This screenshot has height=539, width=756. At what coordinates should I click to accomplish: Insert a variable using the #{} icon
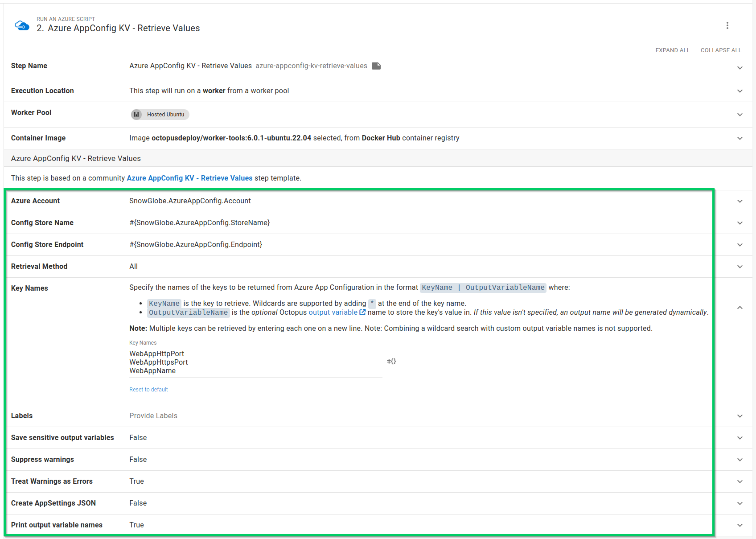click(x=390, y=361)
